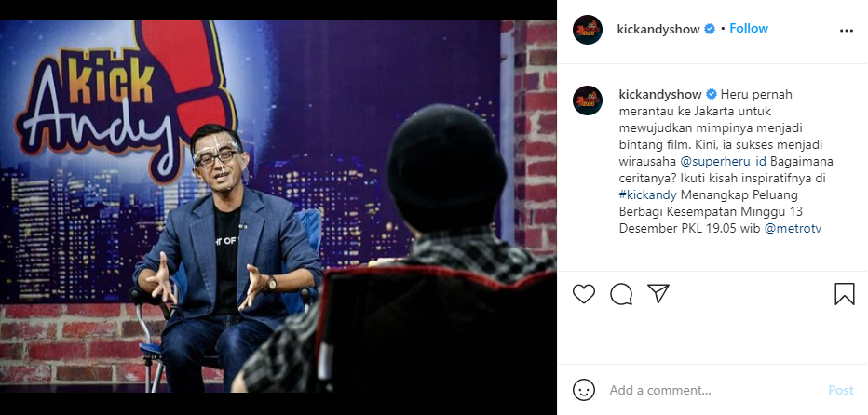Open the caption kickandyshow username link
868x415 pixels.
coord(660,94)
